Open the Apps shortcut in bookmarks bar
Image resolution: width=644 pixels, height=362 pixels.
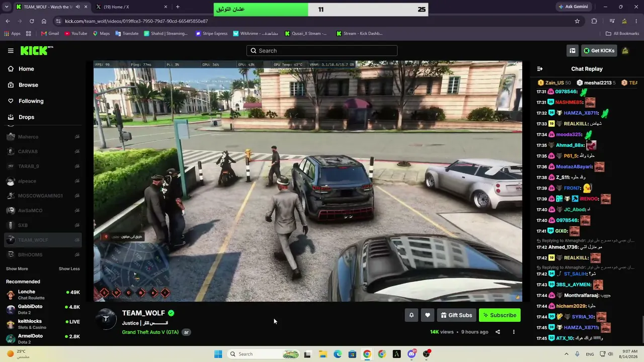click(13, 34)
